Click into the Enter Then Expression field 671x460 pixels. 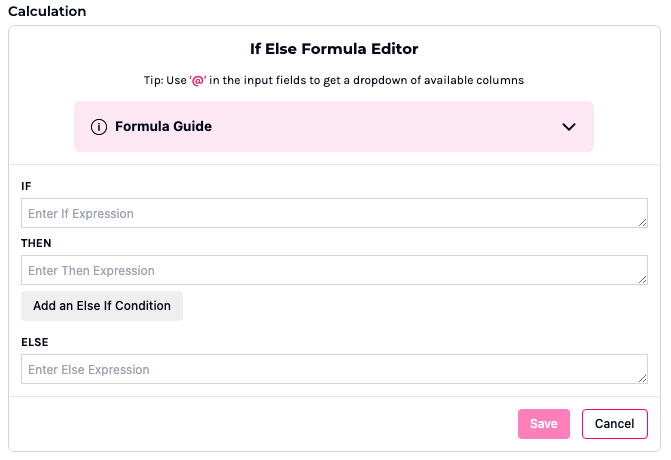pos(333,270)
